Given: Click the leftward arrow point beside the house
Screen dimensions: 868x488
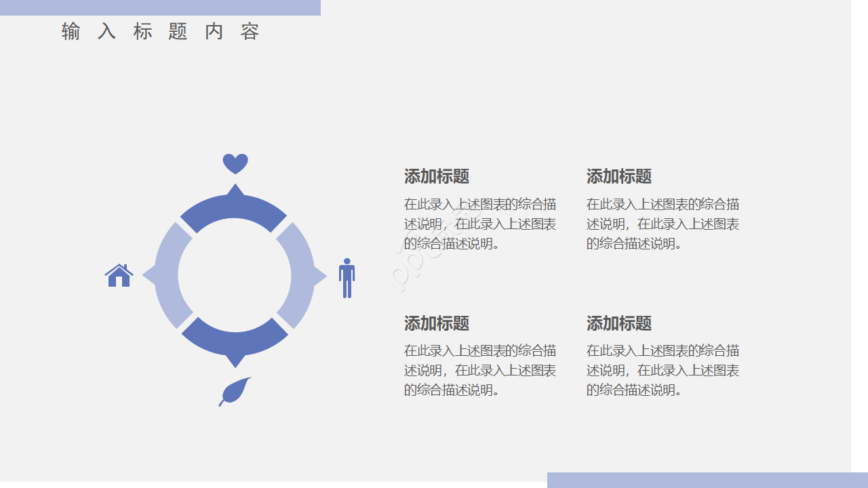Looking at the screenshot, I should (146, 275).
